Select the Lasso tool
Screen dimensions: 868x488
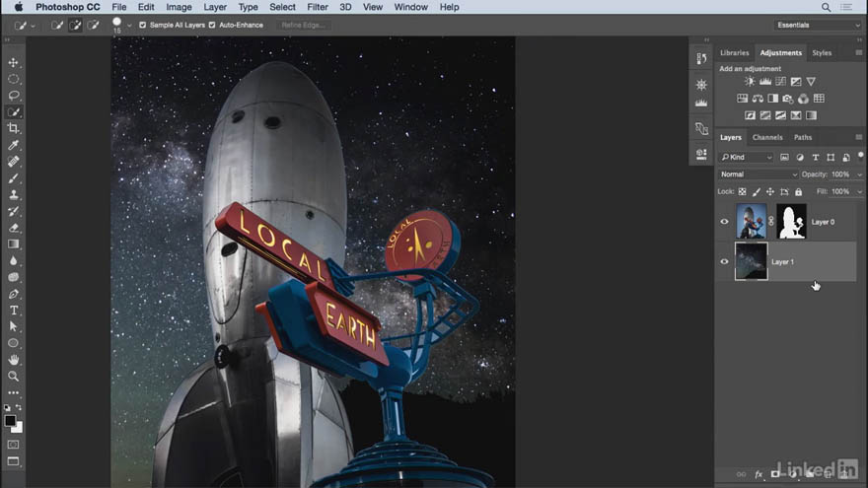click(13, 96)
